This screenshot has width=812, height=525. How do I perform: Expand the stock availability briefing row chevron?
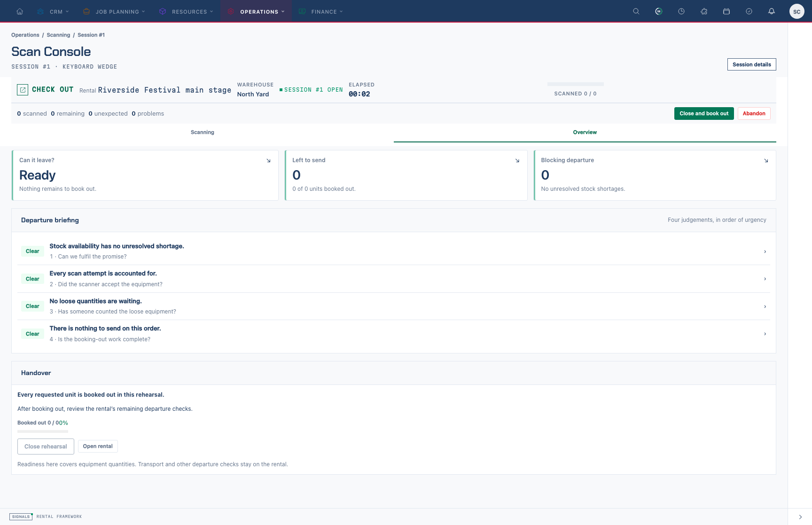point(765,251)
